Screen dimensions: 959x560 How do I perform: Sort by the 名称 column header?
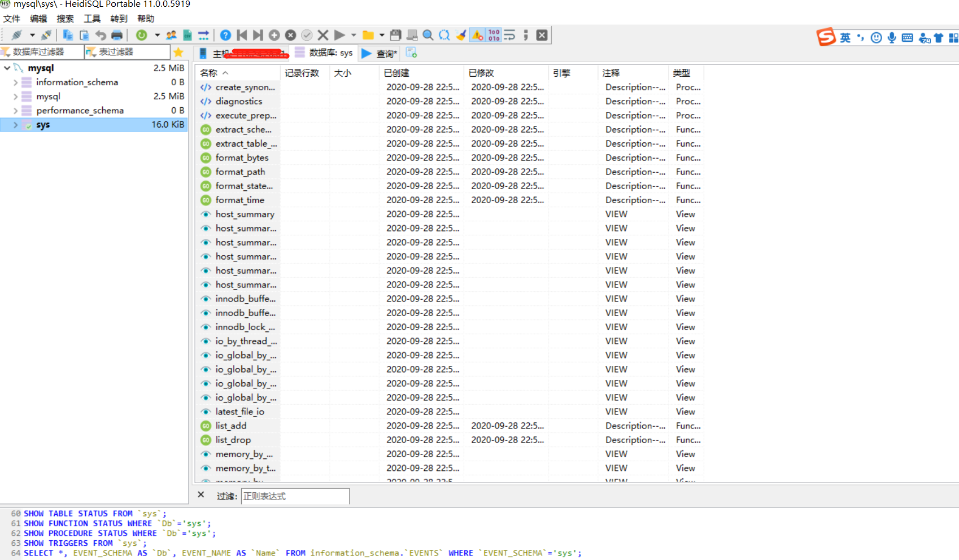point(237,73)
